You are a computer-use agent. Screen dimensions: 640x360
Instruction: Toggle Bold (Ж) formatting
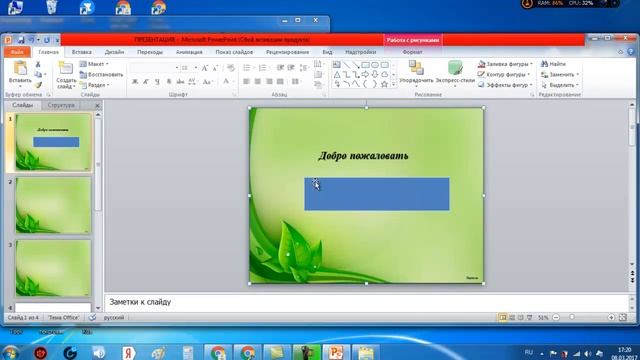[x=135, y=82]
